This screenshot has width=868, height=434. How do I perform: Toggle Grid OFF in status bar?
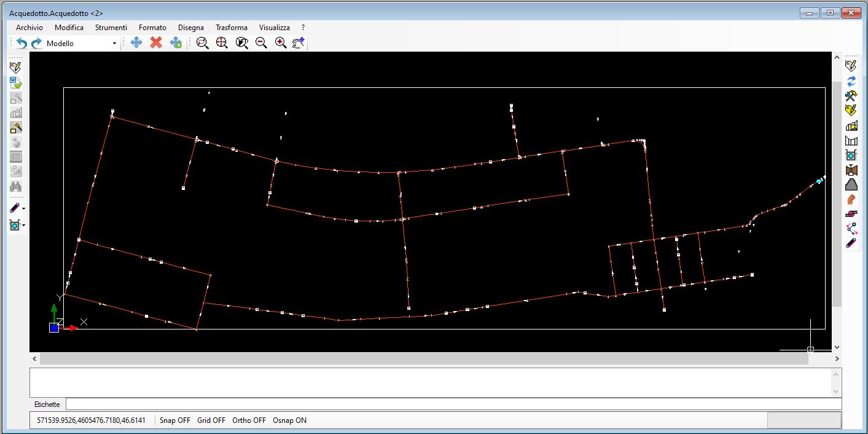point(211,420)
